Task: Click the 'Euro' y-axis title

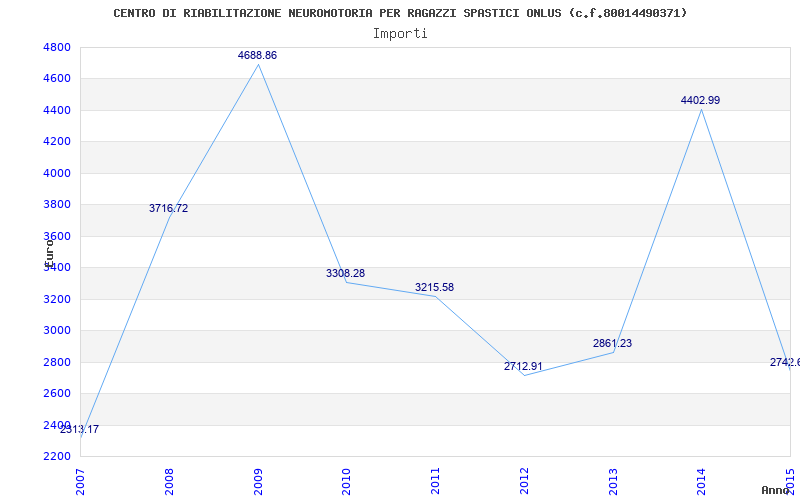Action: (49, 253)
